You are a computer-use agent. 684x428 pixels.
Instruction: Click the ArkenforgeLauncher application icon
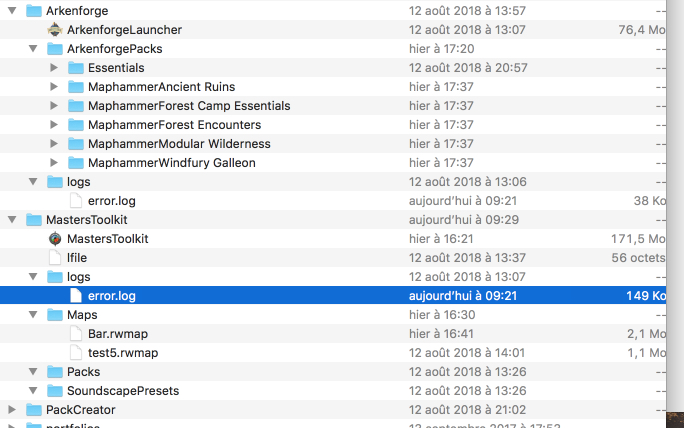(54, 30)
